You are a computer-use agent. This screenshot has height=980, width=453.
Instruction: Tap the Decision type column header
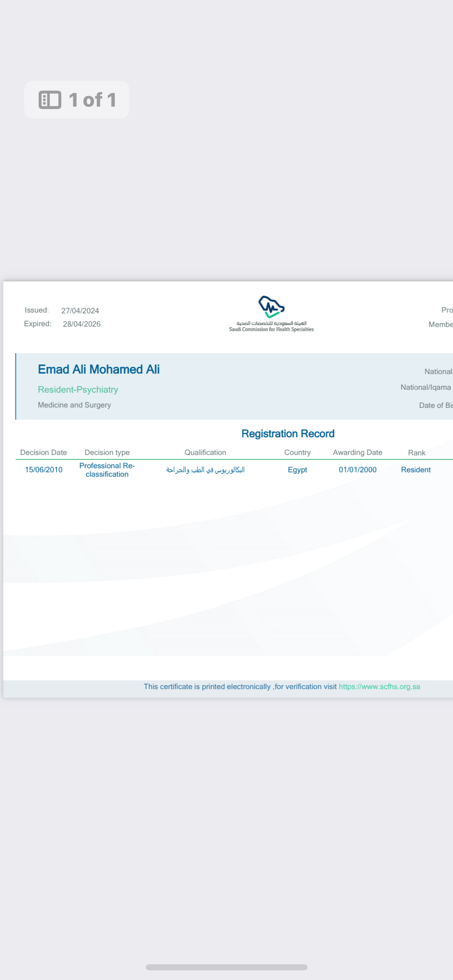pyautogui.click(x=107, y=452)
